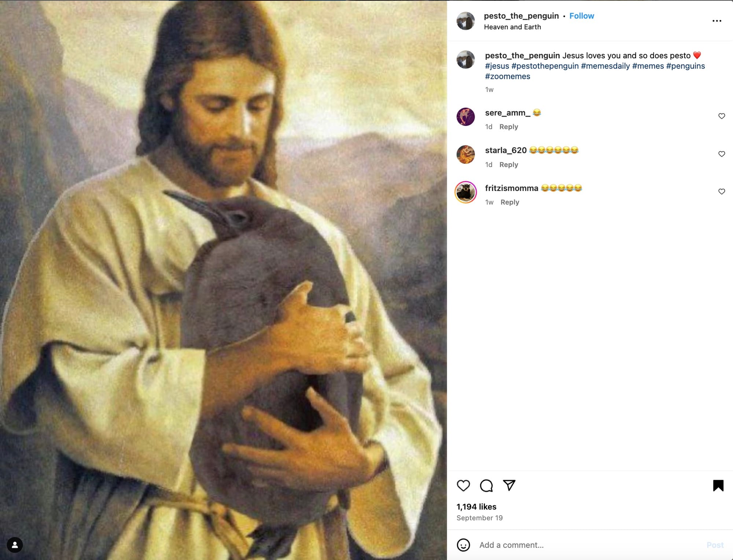This screenshot has height=560, width=733.
Task: Open the three-dot more options menu
Action: click(717, 21)
